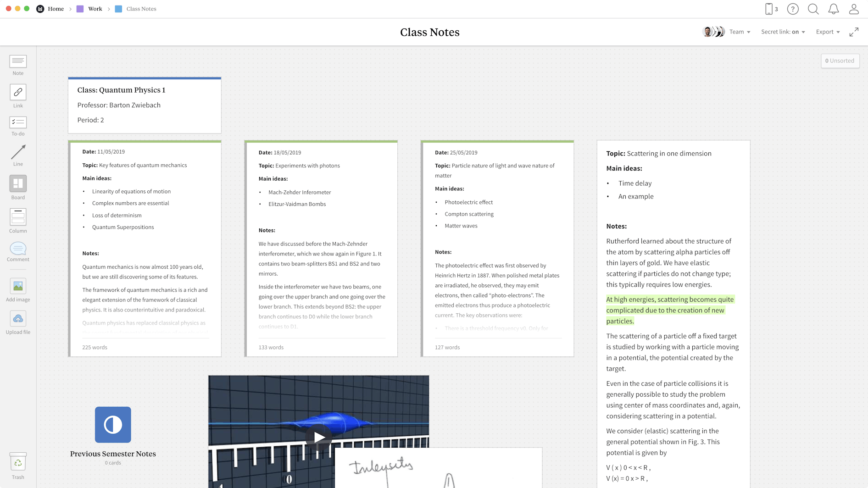Open the Previous Semester Notes board
The width and height of the screenshot is (868, 488).
[113, 425]
